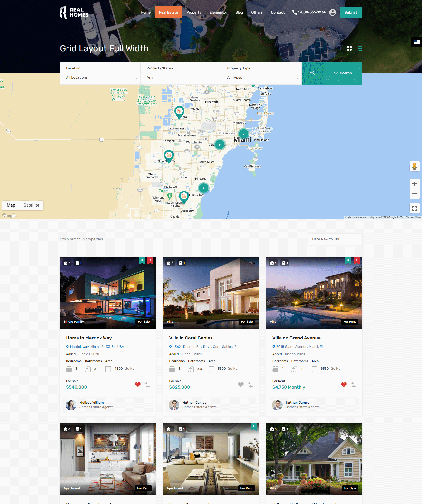Click the Submit button
Viewport: 422px width, 504px height.
click(351, 12)
